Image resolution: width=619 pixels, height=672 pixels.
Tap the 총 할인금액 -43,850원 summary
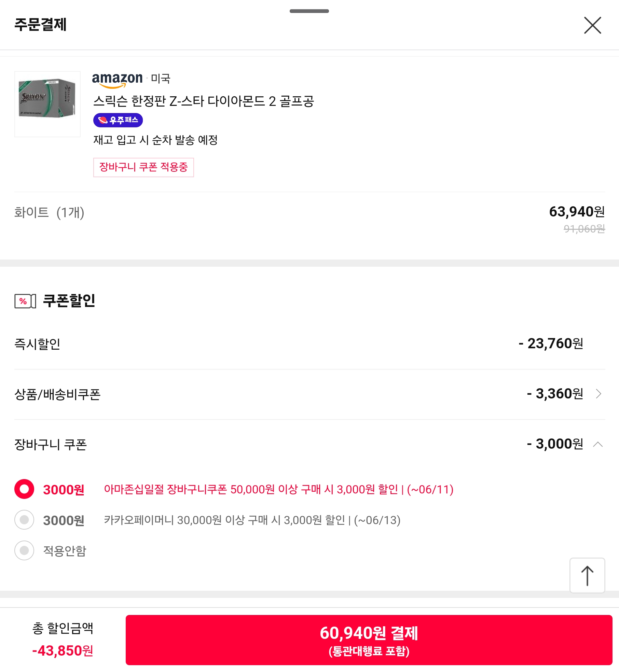point(63,640)
